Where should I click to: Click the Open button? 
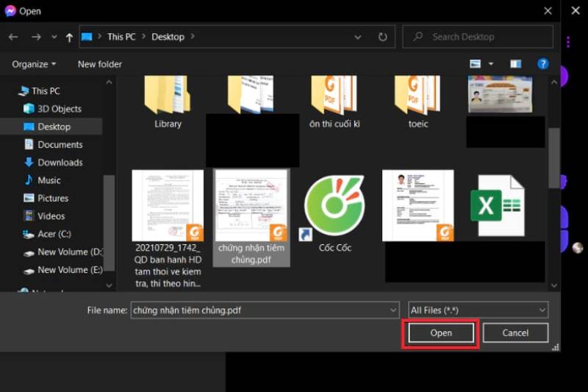click(441, 333)
